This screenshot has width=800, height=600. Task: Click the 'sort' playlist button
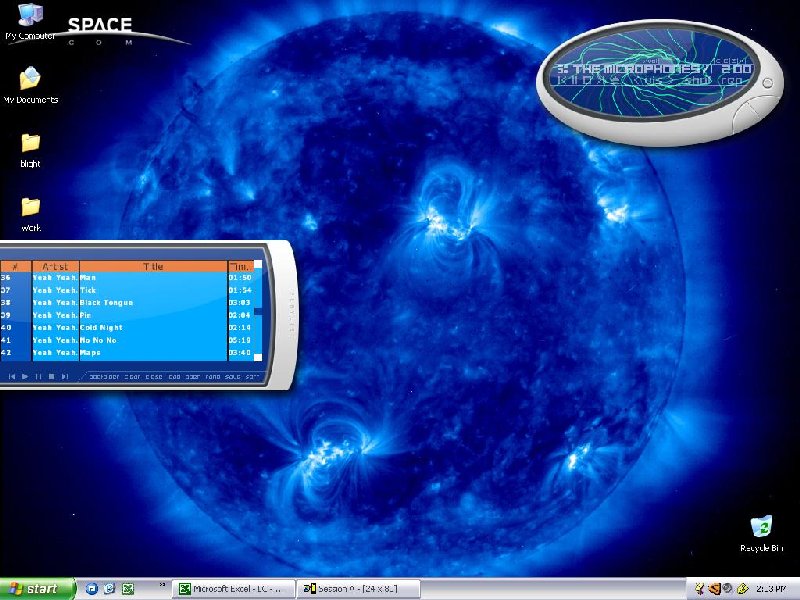point(252,377)
